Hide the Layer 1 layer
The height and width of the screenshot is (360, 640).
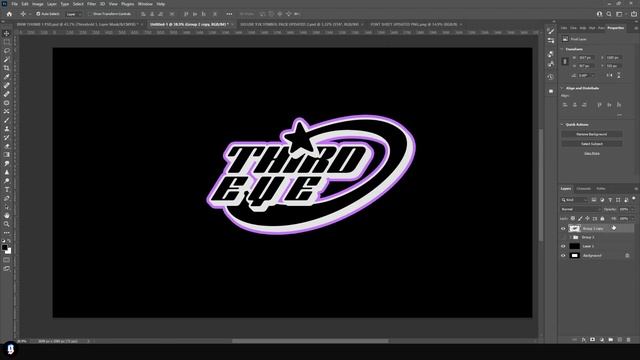click(563, 246)
